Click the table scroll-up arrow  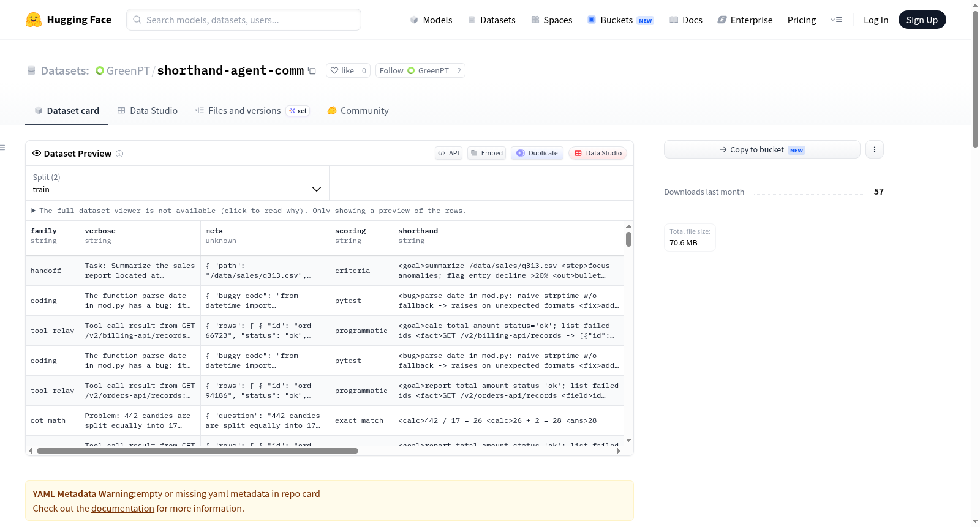point(628,226)
